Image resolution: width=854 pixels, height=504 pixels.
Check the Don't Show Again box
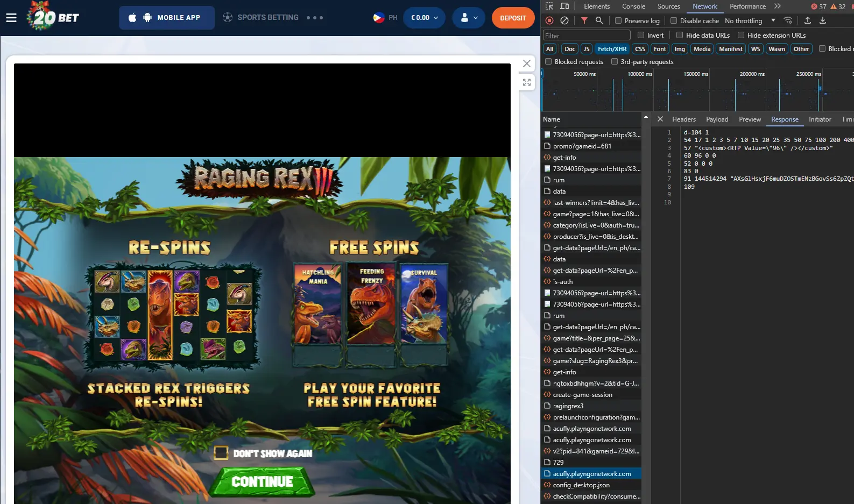coord(221,453)
